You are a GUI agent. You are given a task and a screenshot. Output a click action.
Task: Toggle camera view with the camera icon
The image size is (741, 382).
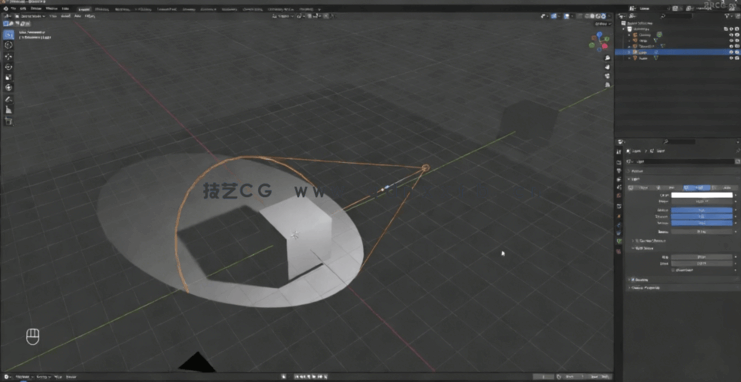tap(607, 76)
